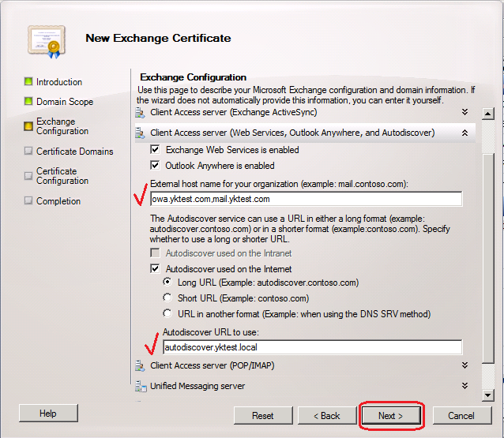Choose URL in another format option
Image resolution: width=504 pixels, height=438 pixels.
tap(167, 314)
